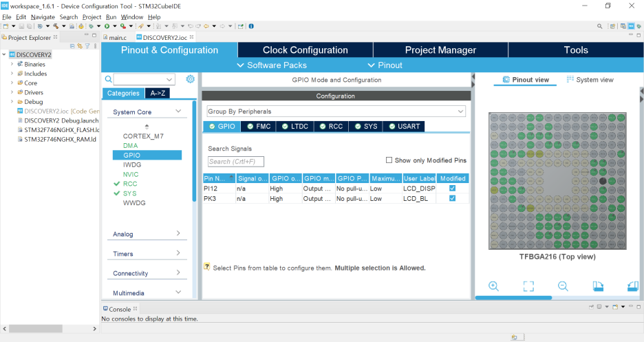The width and height of the screenshot is (644, 342).
Task: Switch to the System view
Action: point(590,80)
